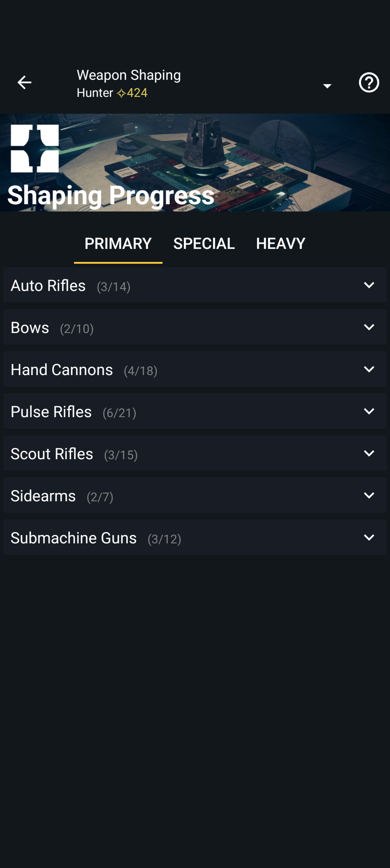The image size is (390, 868).
Task: Open the help question mark icon
Action: 369,83
